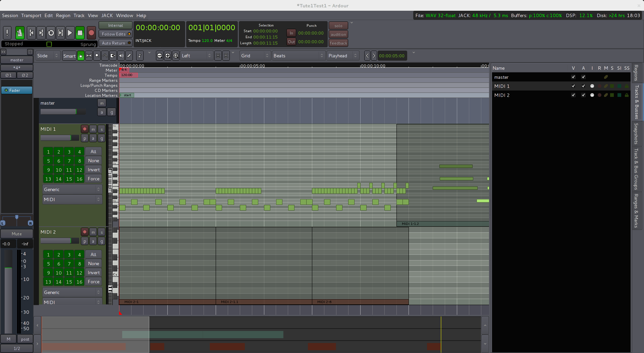Click the zoom out minus icon
The image size is (644, 353).
pos(160,56)
